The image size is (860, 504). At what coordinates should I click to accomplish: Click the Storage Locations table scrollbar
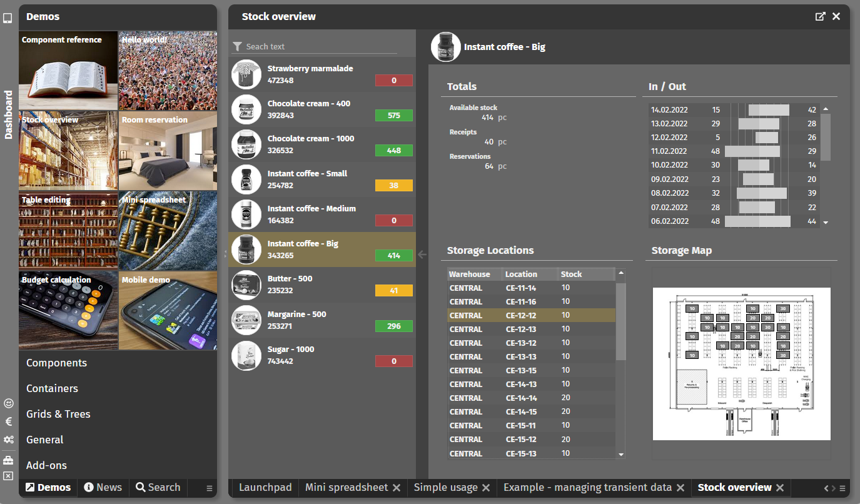(x=620, y=322)
